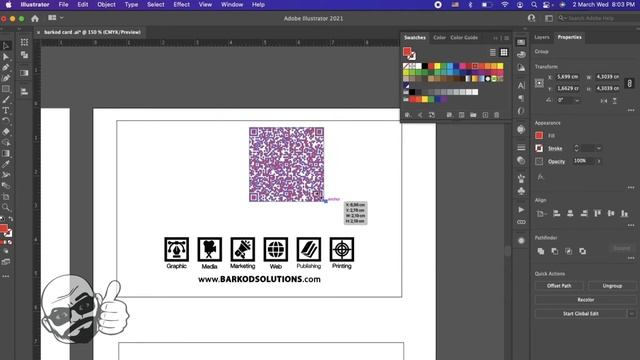Show more Transform options

631,110
